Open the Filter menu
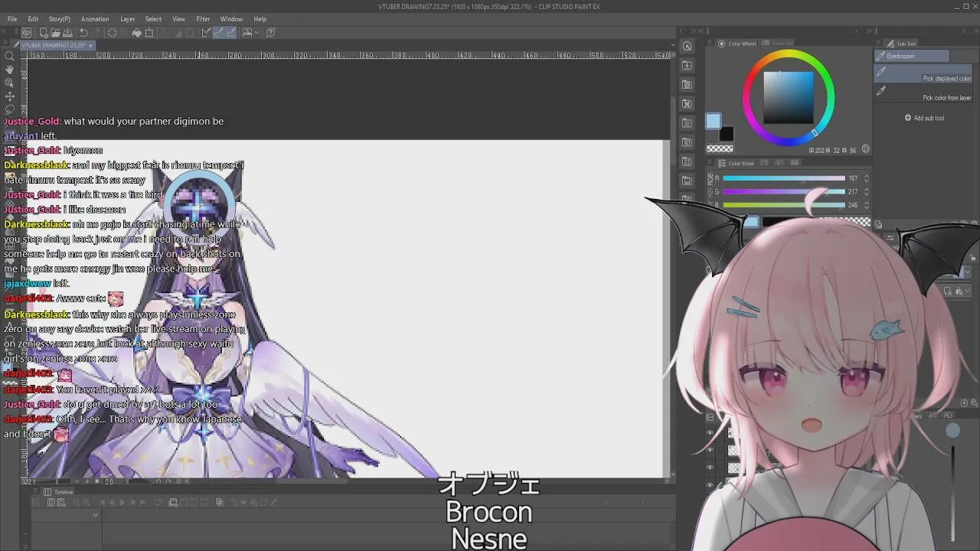980x551 pixels. pyautogui.click(x=203, y=19)
